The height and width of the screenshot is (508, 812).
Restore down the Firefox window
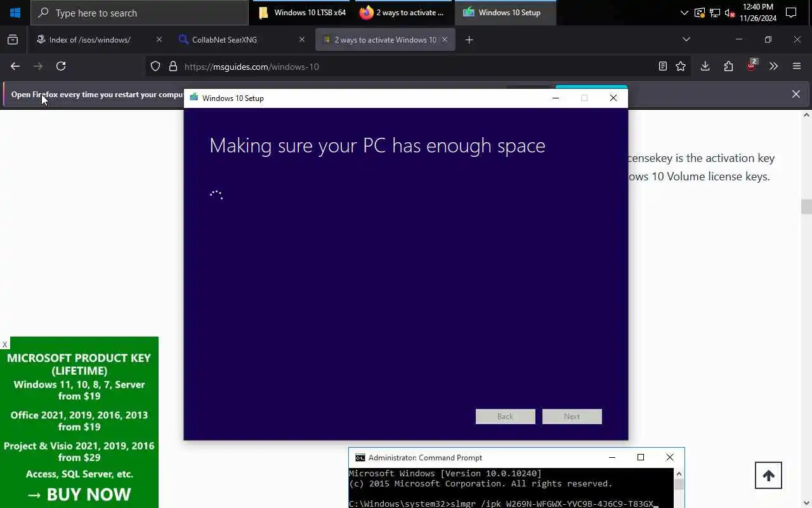(x=768, y=39)
